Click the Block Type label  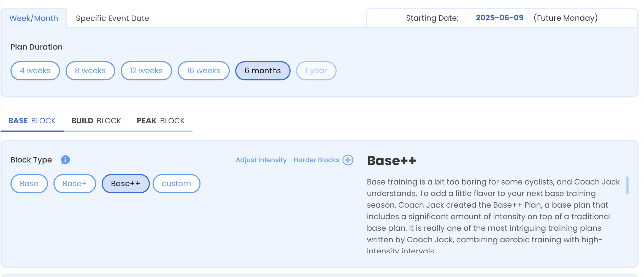(31, 160)
